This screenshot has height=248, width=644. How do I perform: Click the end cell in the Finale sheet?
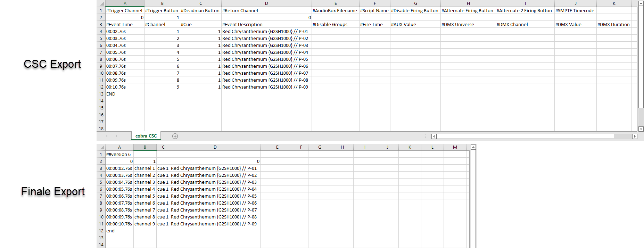[x=119, y=231]
